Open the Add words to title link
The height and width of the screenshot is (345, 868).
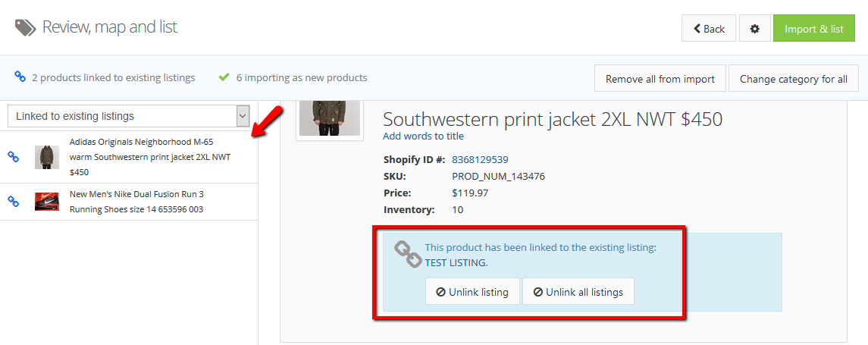coord(423,136)
